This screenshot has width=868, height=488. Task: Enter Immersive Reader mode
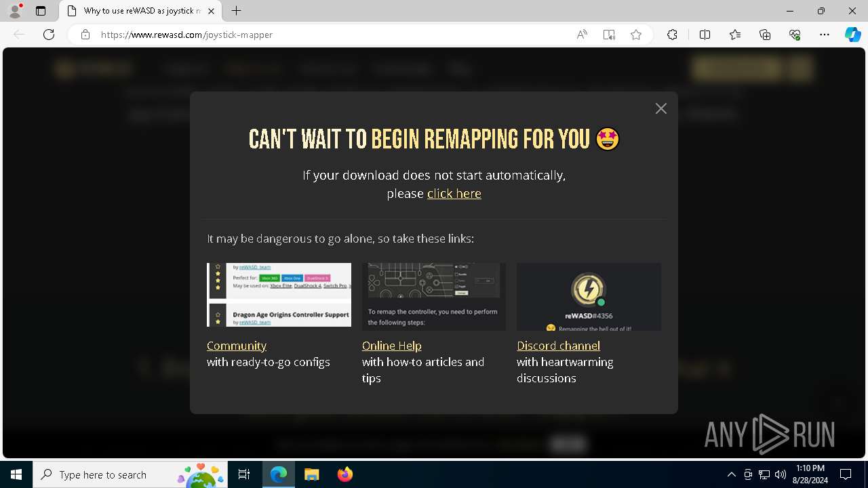point(609,35)
